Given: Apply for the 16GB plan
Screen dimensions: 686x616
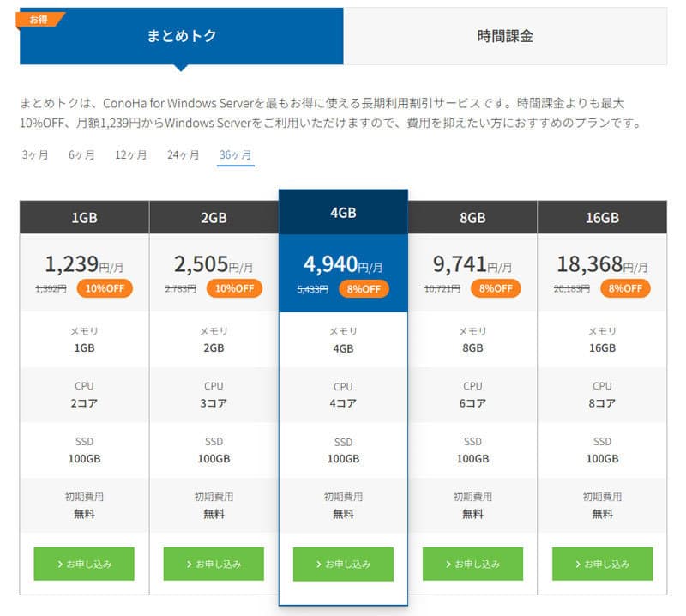Looking at the screenshot, I should [x=602, y=564].
